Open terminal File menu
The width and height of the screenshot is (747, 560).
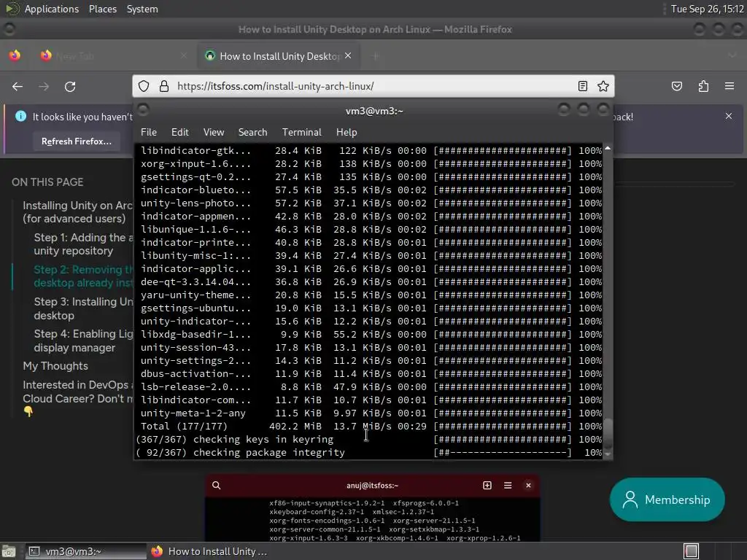coord(149,133)
